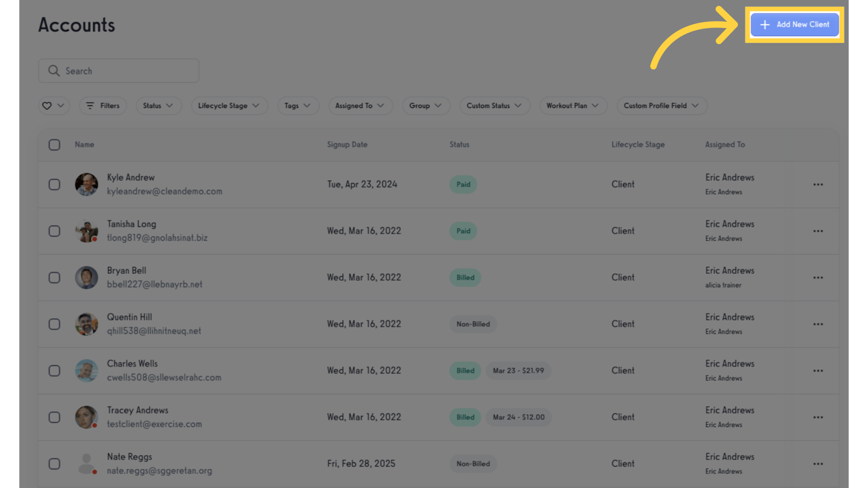Click Tanisha Long's profile avatar

click(86, 231)
